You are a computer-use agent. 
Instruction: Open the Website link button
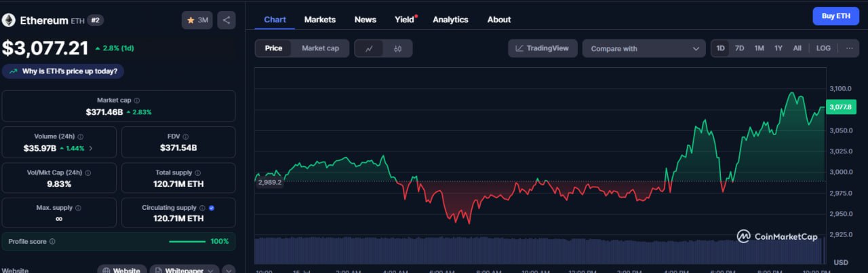[x=122, y=270]
